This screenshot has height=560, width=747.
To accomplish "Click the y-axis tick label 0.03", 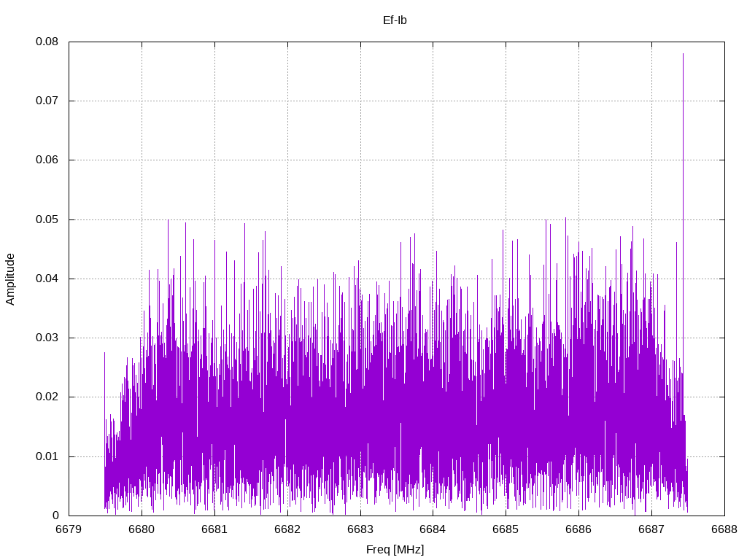I will 47,338.
